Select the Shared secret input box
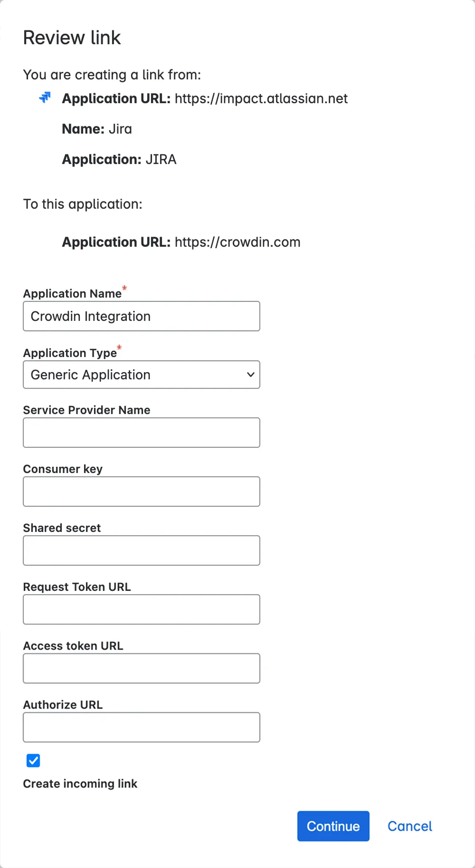 point(142,550)
